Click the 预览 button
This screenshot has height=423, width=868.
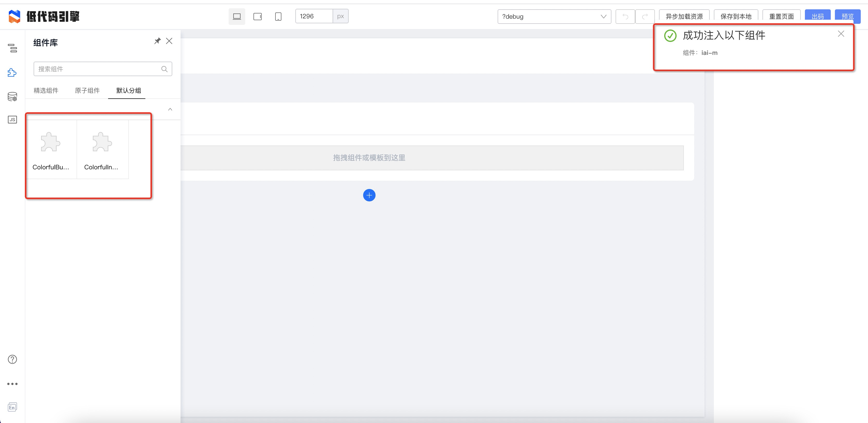[x=848, y=16]
